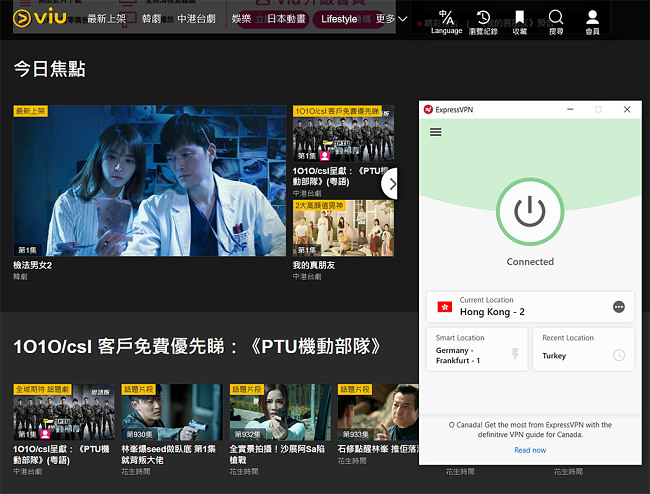Image resolution: width=650 pixels, height=494 pixels.
Task: Click the 我的真朋友 title text
Action: pyautogui.click(x=314, y=265)
